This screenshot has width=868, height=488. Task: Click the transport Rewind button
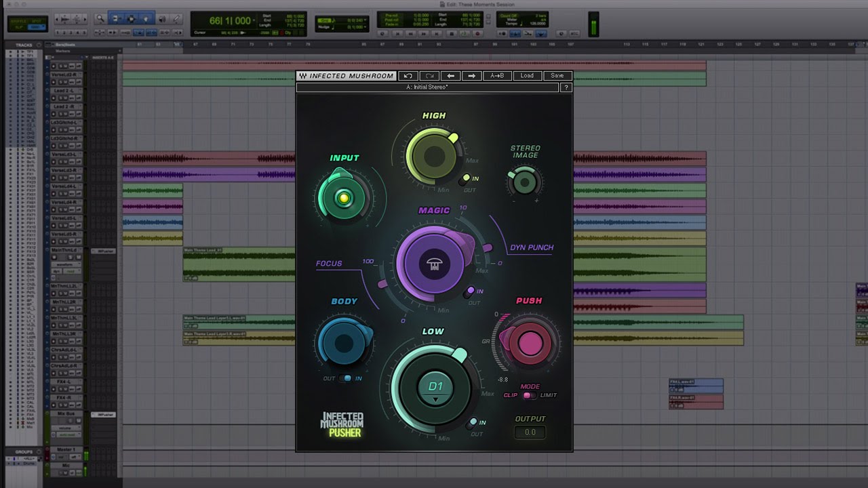click(x=410, y=34)
